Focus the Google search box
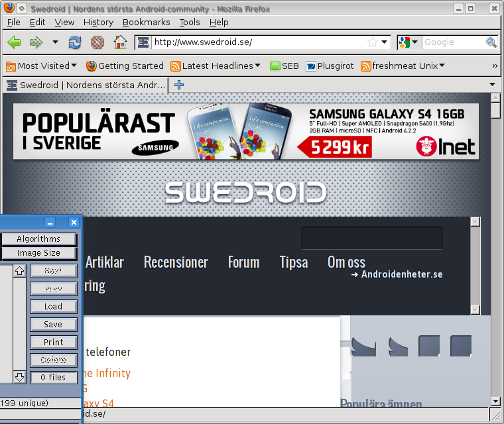This screenshot has width=504, height=424. click(454, 42)
